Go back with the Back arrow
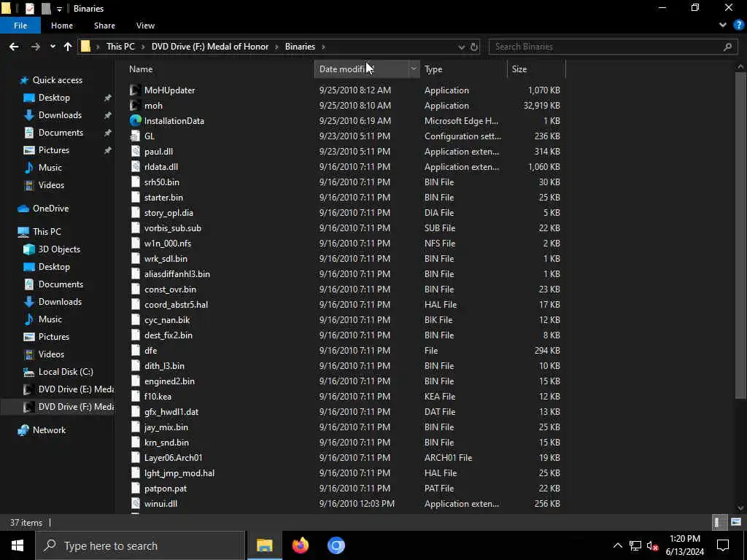 point(14,47)
